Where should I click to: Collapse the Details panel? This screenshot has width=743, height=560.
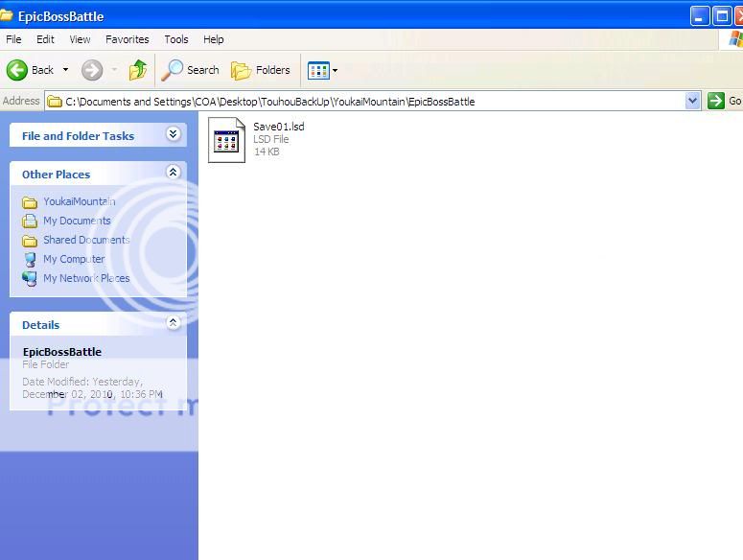pos(174,323)
